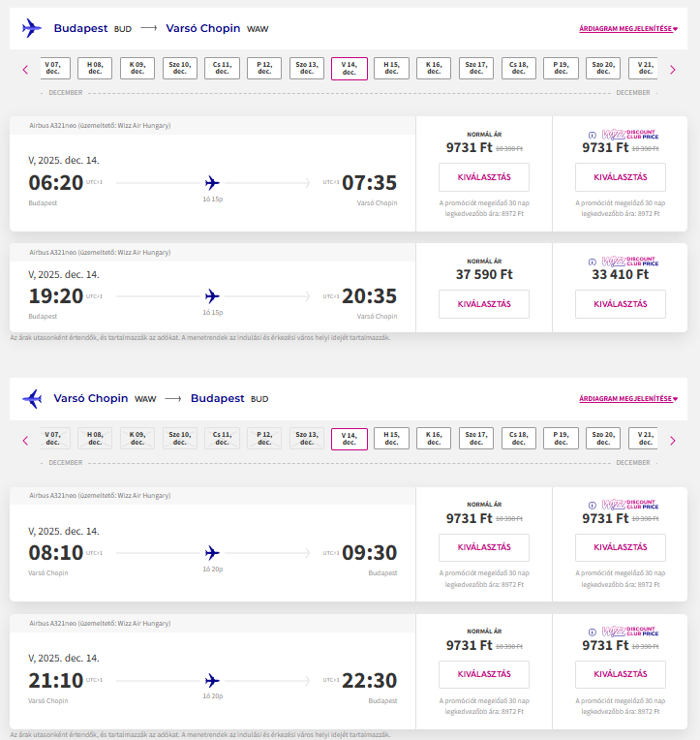Choose normal price for the 21:10 return flight
700x740 pixels.
point(484,674)
